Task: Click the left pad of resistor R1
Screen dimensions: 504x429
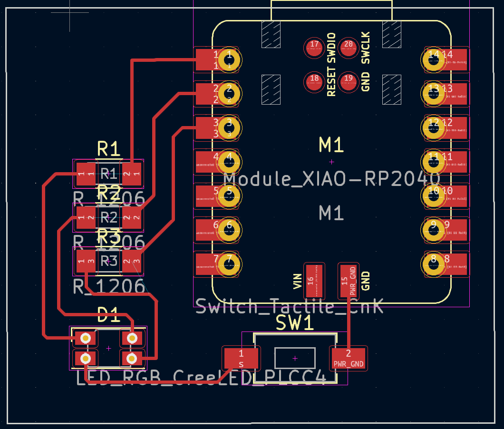Action: click(86, 174)
